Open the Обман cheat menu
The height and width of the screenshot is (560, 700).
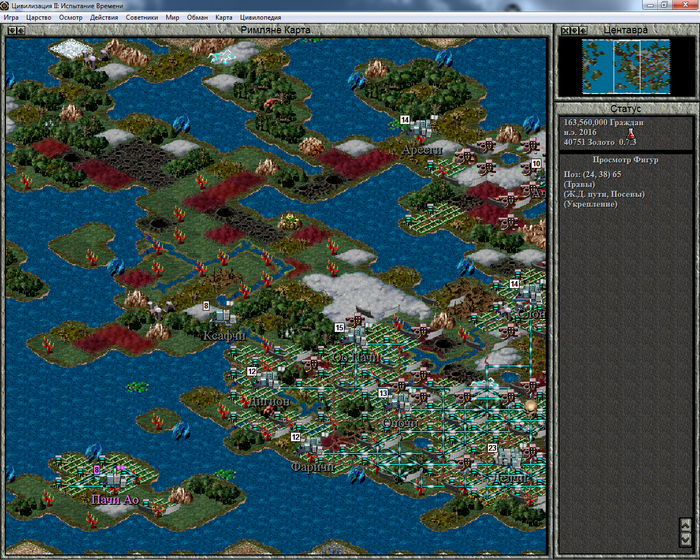point(197,17)
